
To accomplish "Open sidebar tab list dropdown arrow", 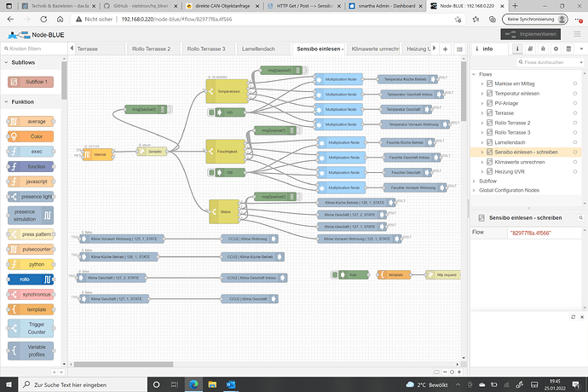I will (580, 49).
